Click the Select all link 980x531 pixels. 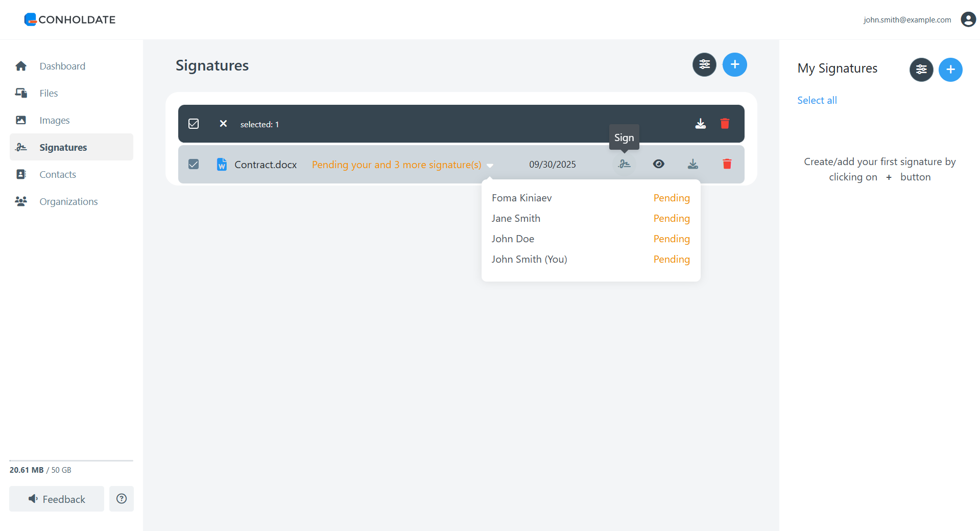[x=817, y=100]
